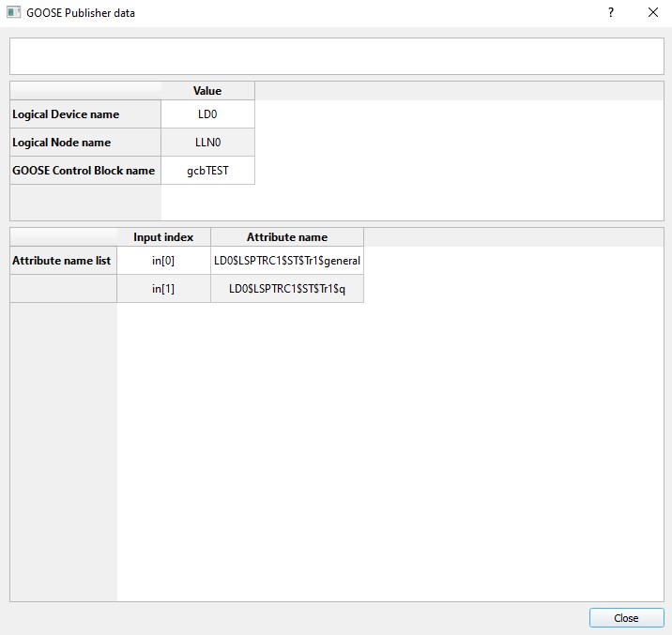Click the LLN0 value cell
This screenshot has width=672, height=635.
click(x=207, y=143)
